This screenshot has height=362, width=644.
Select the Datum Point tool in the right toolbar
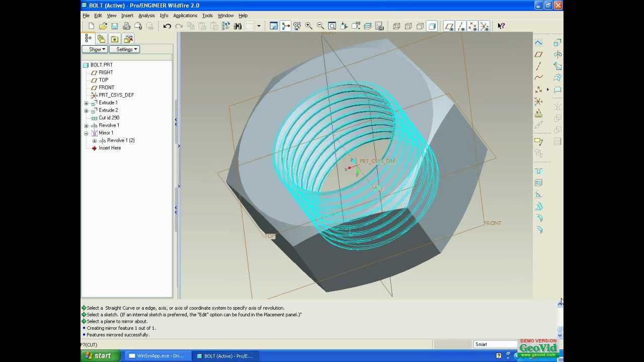tap(538, 89)
